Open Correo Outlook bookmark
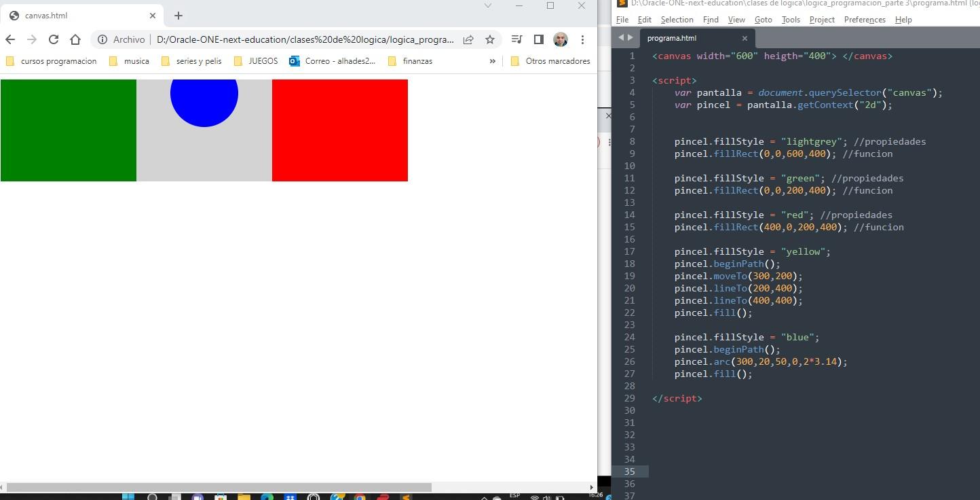 [333, 61]
